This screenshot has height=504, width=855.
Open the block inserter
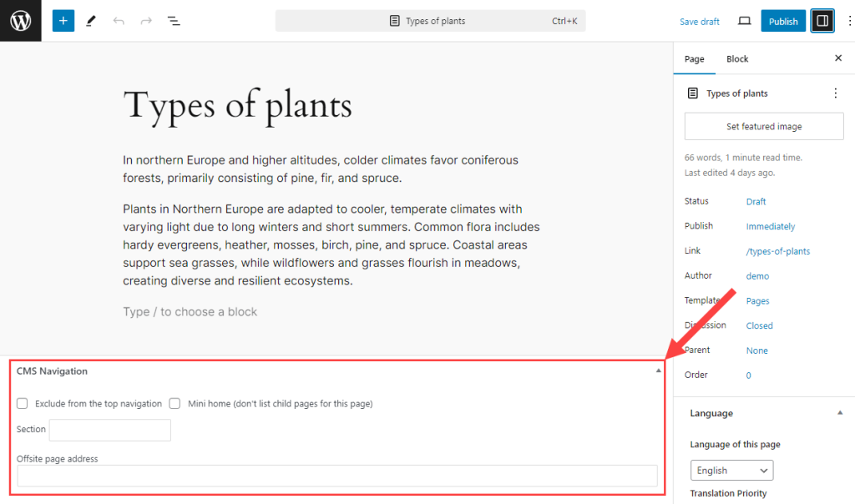pyautogui.click(x=63, y=20)
